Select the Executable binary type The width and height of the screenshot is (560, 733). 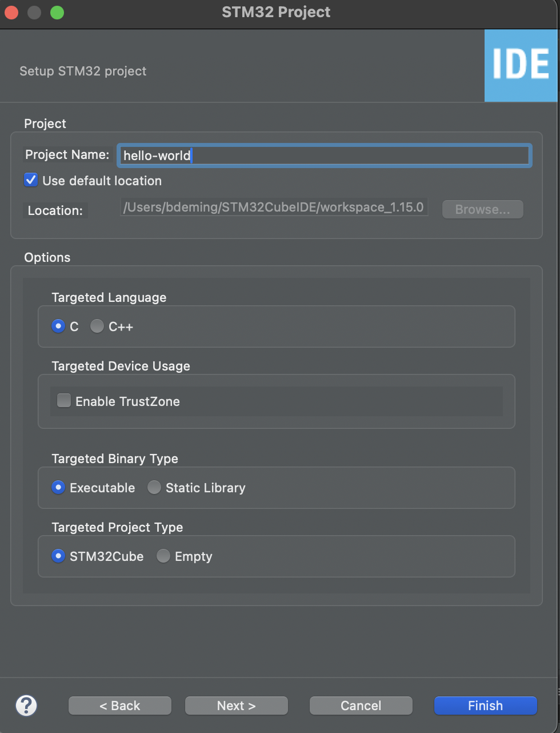[58, 487]
